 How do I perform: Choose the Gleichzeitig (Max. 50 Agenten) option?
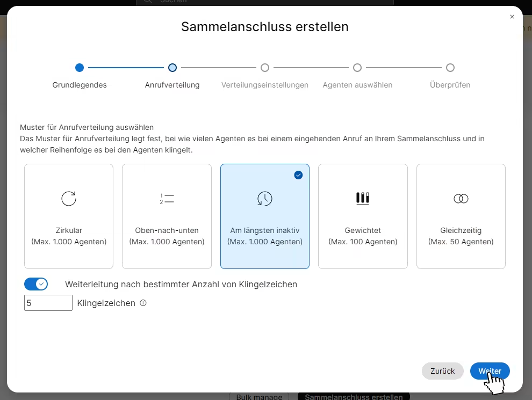point(461,236)
